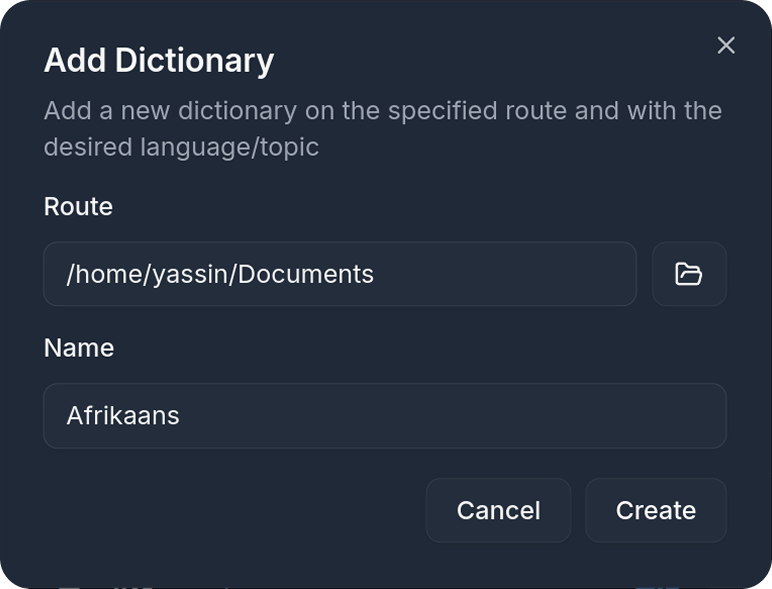The image size is (772, 589).
Task: Focus the Route path input field
Action: tap(340, 274)
